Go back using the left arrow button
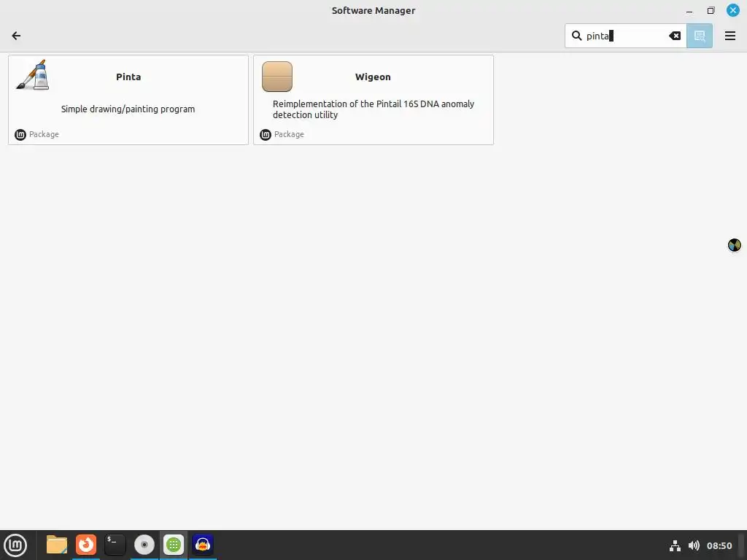This screenshot has height=560, width=747. click(x=16, y=36)
